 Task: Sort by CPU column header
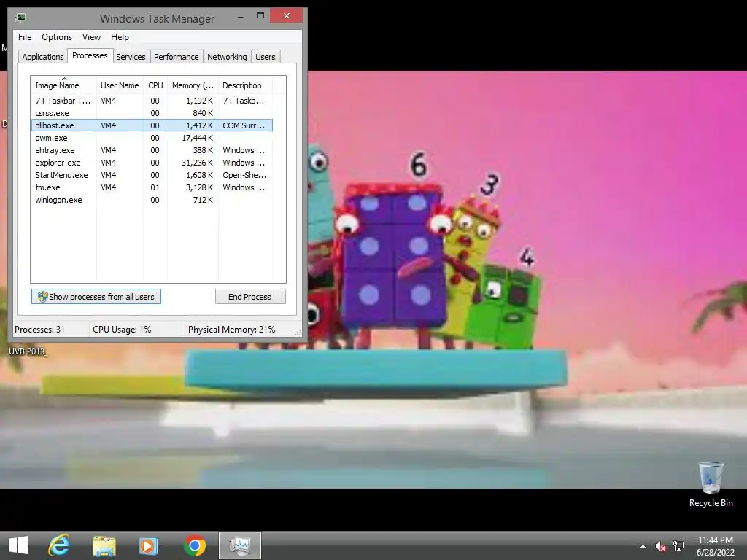(155, 85)
